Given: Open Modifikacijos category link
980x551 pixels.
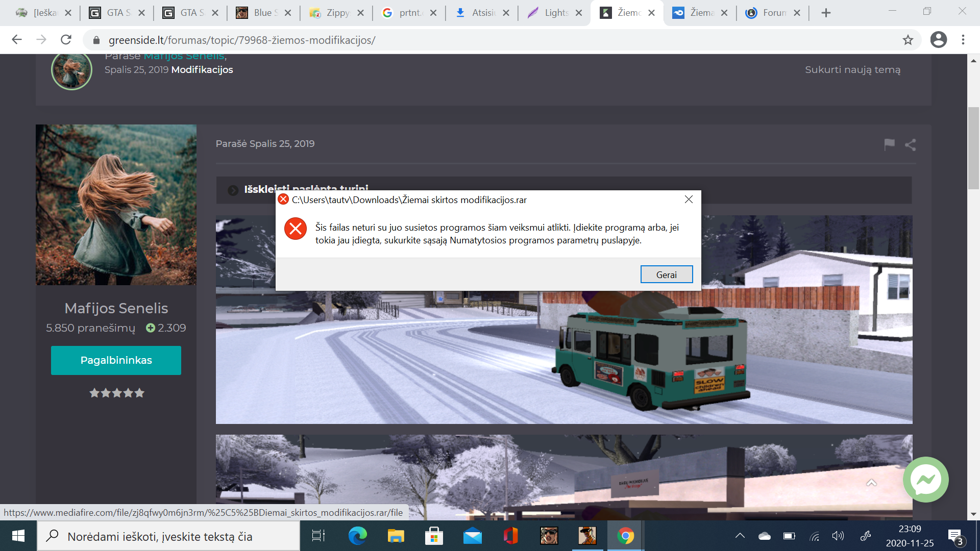Looking at the screenshot, I should tap(202, 69).
